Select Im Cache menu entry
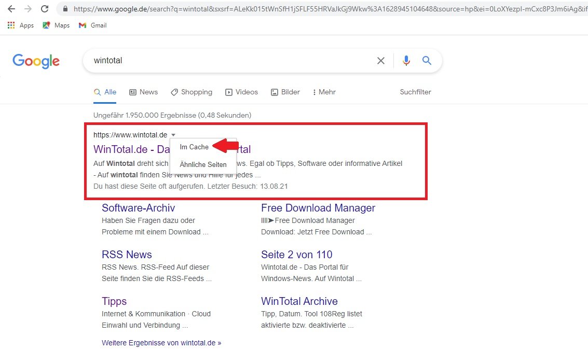The width and height of the screenshot is (588, 364). tap(194, 147)
